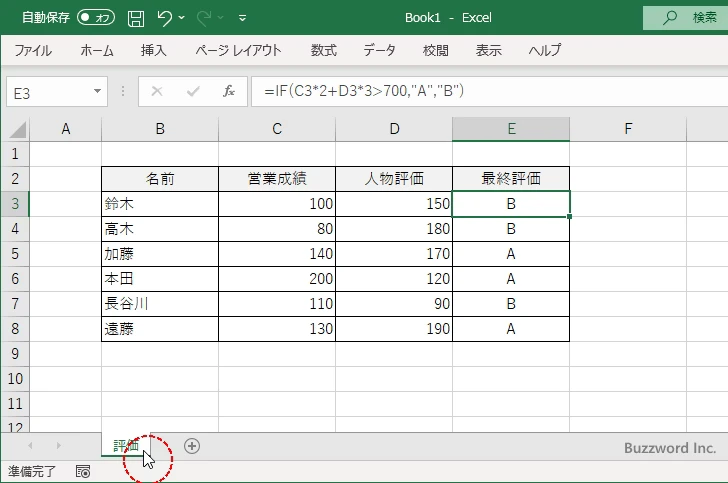Screen dimensions: 728x483
Task: Select the 評価 sheet tab
Action: pyautogui.click(x=126, y=445)
